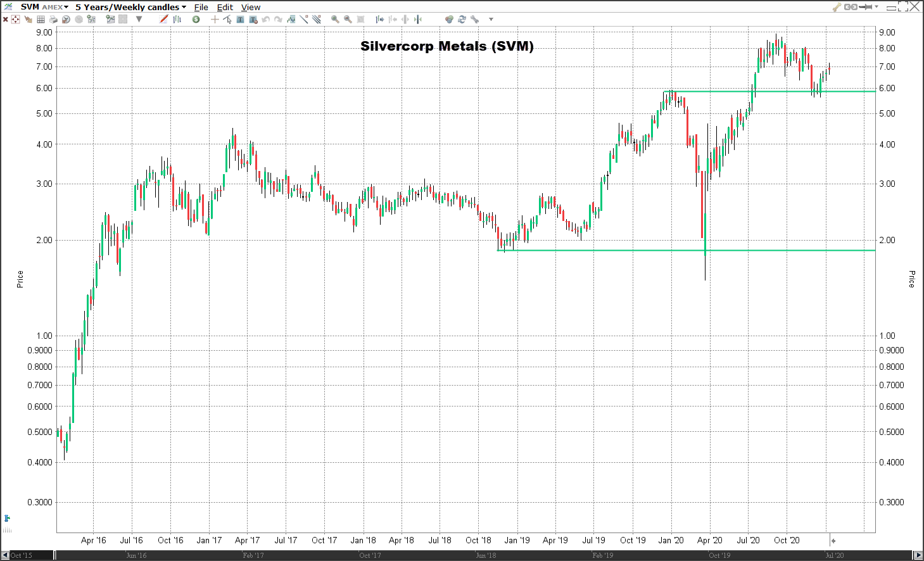Click the chart studies icon left of the grey square
Viewport: 924px width, 561px height.
coord(110,19)
